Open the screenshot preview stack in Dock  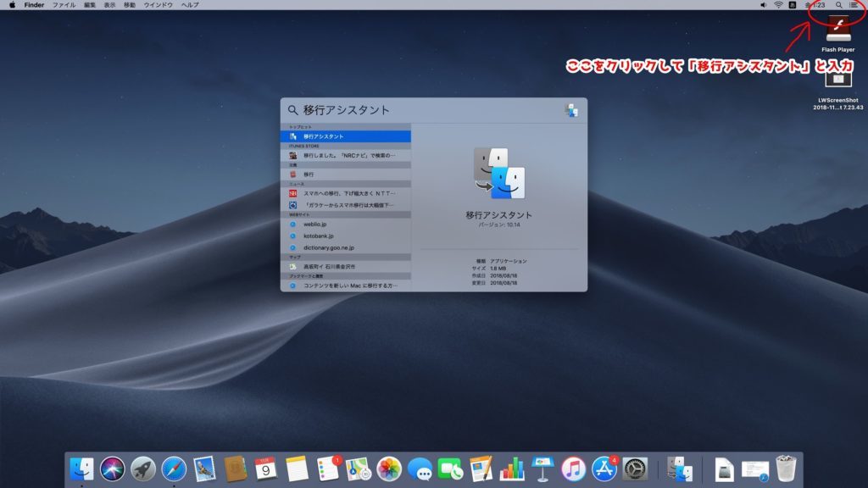tap(755, 470)
